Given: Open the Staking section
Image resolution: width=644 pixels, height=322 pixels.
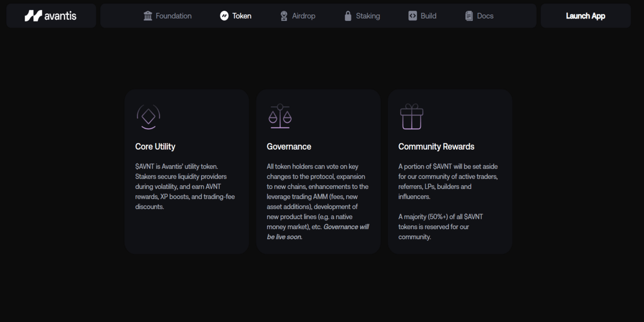Looking at the screenshot, I should 368,16.
